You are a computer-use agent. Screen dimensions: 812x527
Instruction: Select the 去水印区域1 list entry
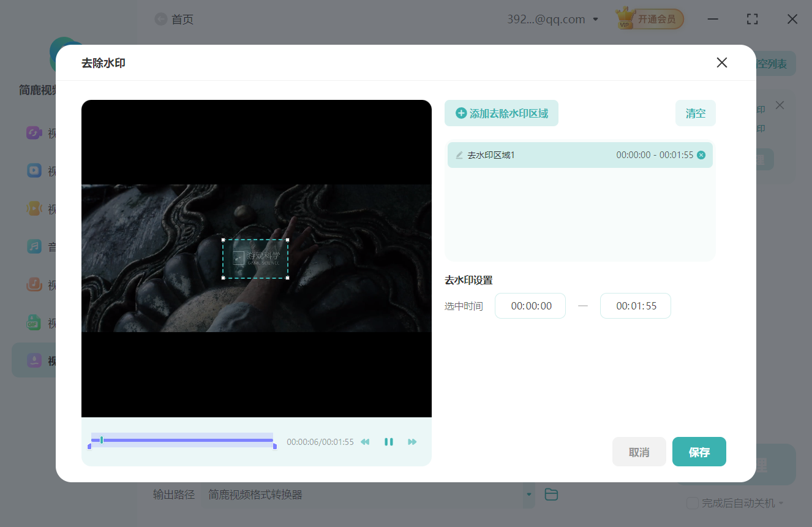551,155
